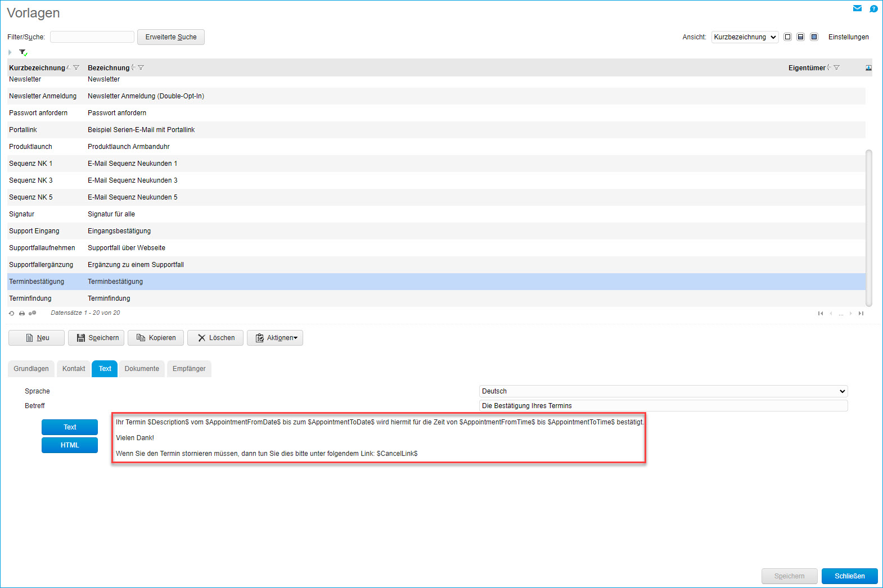This screenshot has width=883, height=588.
Task: Click the Erweiterte Suche button
Action: click(171, 37)
